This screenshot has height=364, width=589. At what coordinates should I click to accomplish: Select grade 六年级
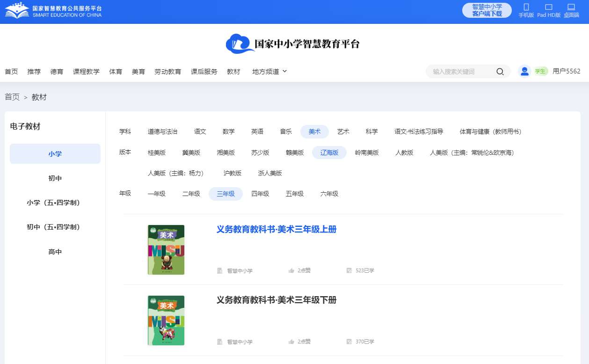(x=329, y=194)
